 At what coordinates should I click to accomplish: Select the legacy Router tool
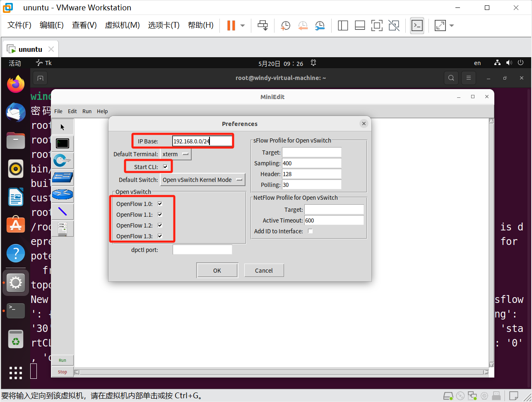pyautogui.click(x=63, y=194)
